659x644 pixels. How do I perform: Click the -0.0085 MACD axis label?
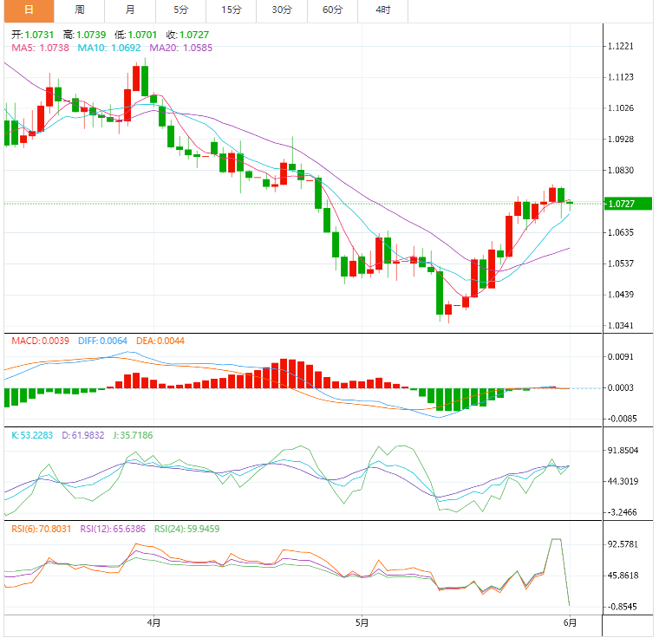tap(622, 420)
